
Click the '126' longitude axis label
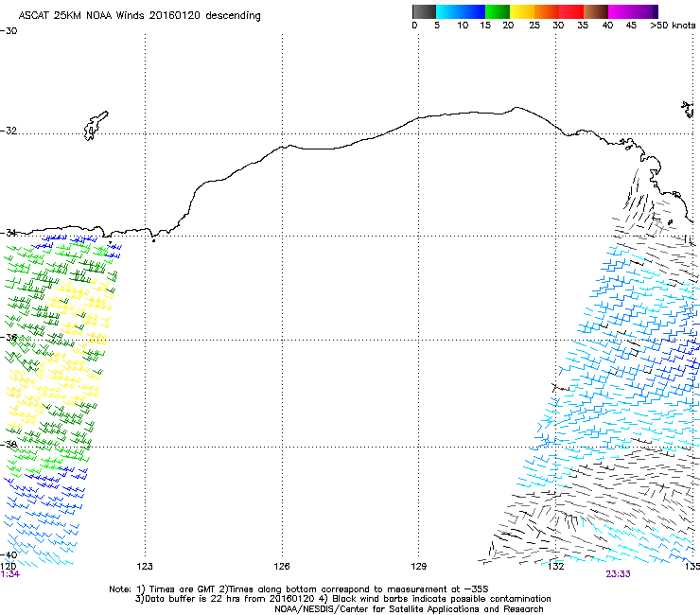click(x=282, y=567)
